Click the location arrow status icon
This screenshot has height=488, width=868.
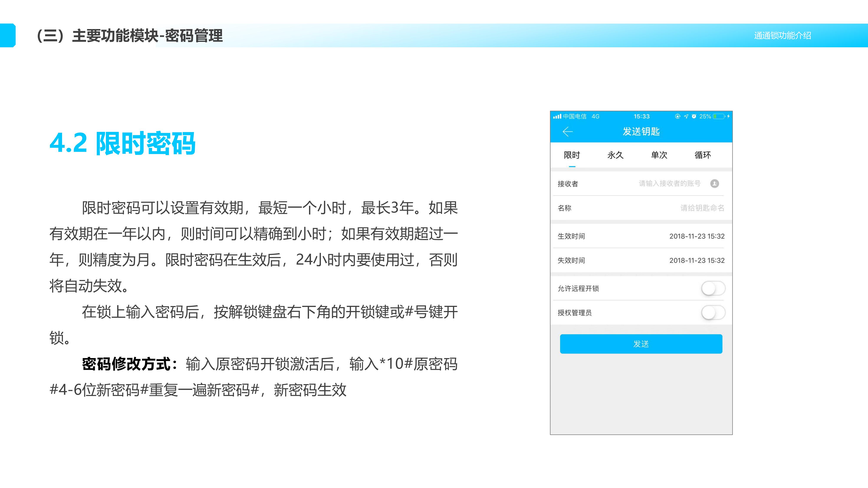[686, 116]
